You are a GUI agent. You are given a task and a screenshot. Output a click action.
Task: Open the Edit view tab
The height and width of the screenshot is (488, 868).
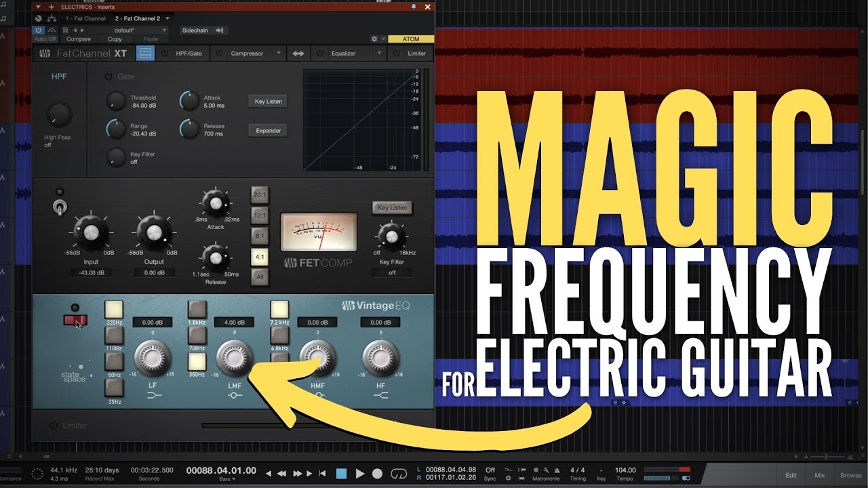click(791, 475)
